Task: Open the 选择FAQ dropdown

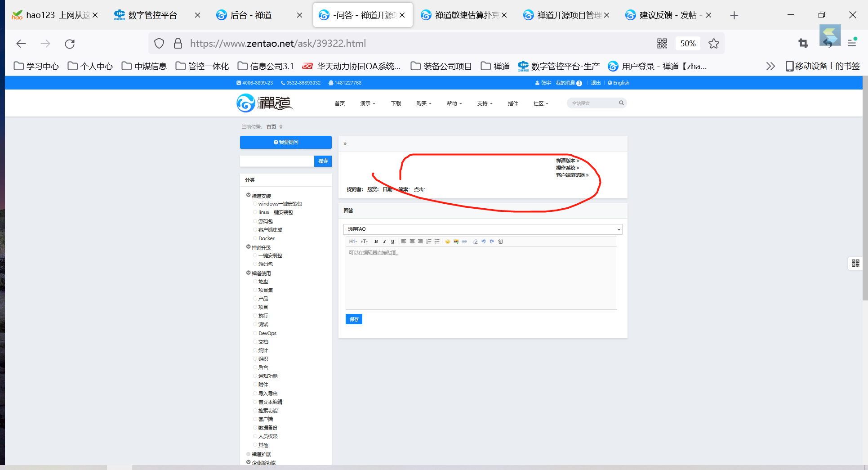Action: click(x=483, y=229)
